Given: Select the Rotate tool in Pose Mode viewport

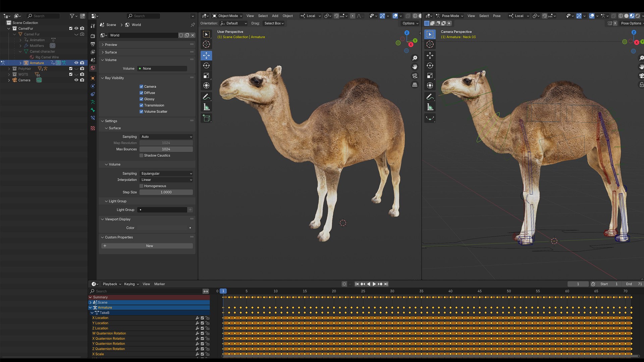Looking at the screenshot, I should 430,66.
